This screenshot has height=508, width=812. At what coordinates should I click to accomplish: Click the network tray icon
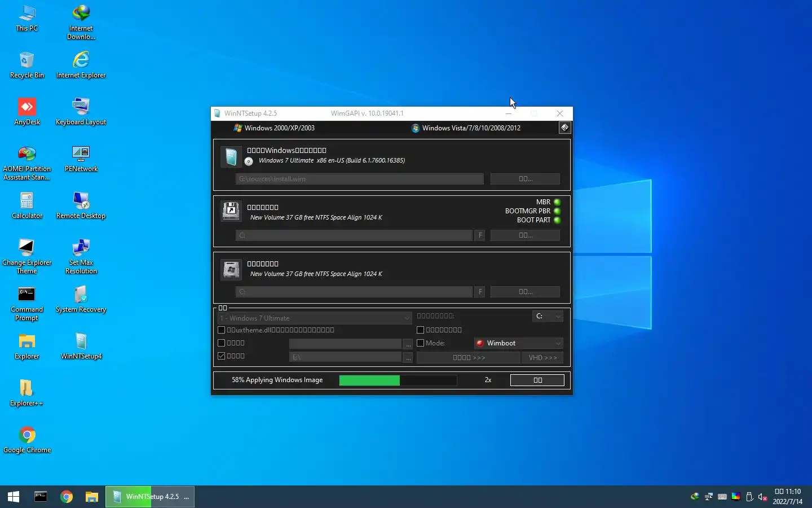click(x=709, y=497)
